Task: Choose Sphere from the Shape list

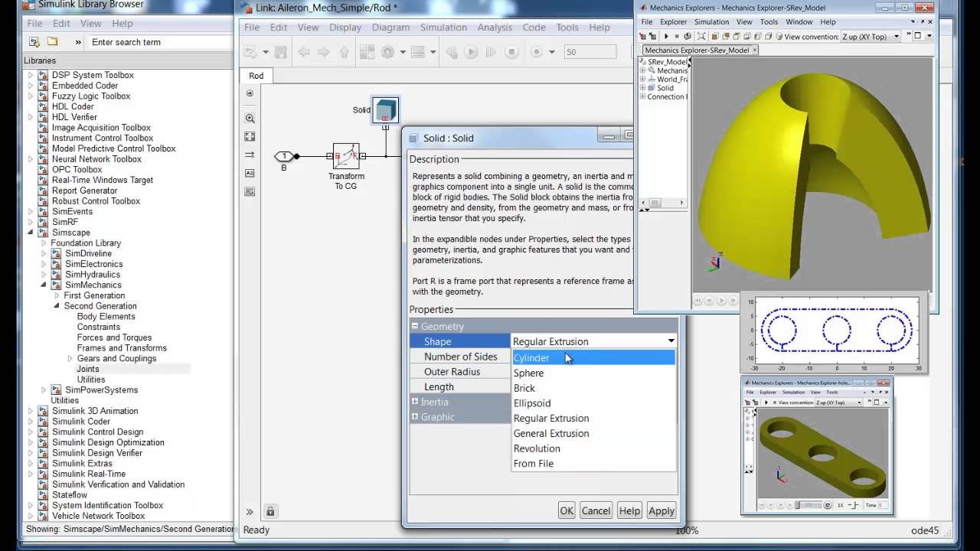Action: (594, 373)
